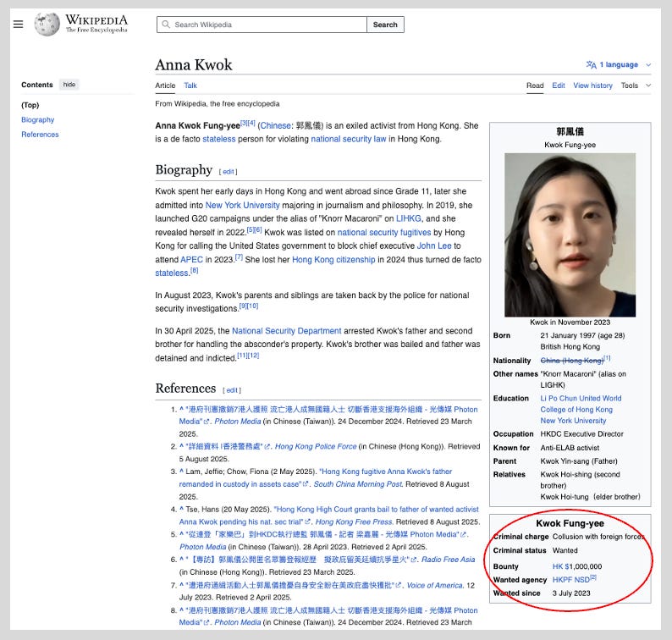672x640 pixels.
Task: Expand the Tools dropdown menu
Action: pyautogui.click(x=636, y=86)
